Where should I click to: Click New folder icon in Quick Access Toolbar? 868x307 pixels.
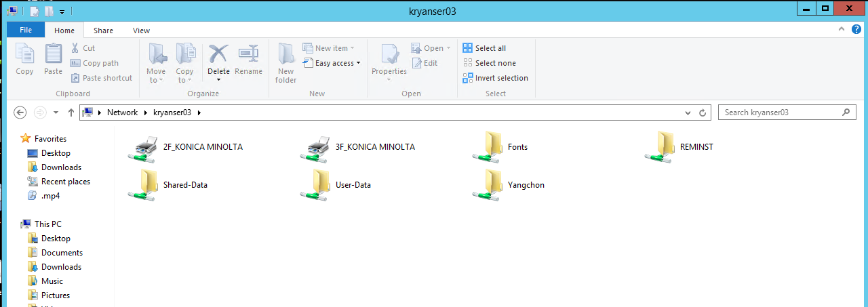pyautogui.click(x=49, y=12)
